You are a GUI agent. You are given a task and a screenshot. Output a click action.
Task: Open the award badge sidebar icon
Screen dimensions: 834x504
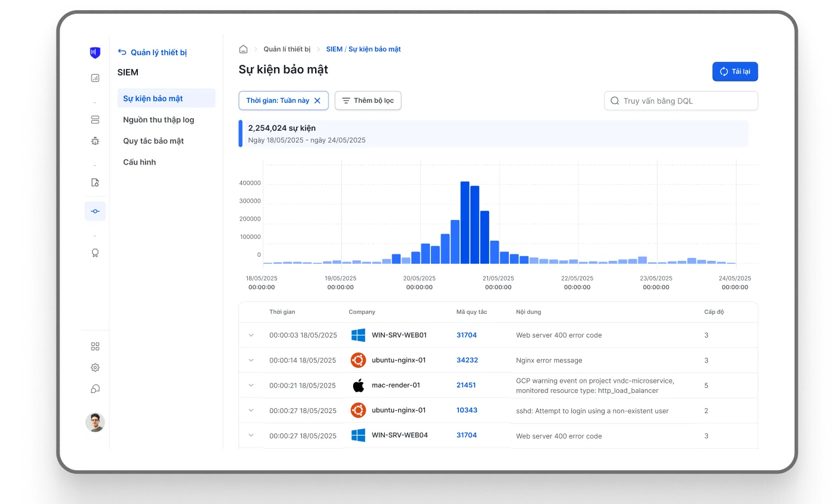pos(95,253)
